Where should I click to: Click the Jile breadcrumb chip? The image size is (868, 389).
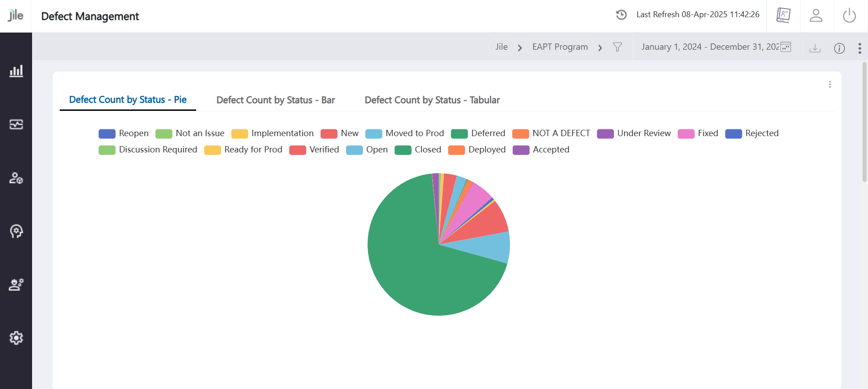tap(501, 47)
